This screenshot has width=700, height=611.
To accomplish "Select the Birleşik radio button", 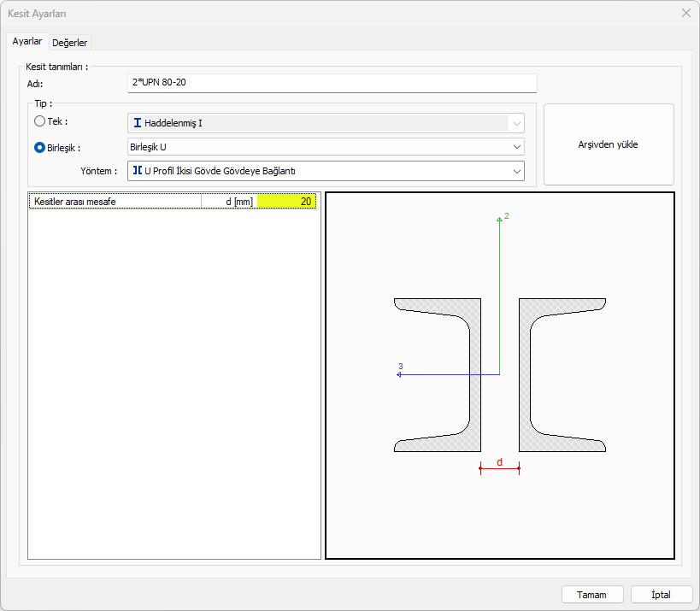I will [39, 147].
